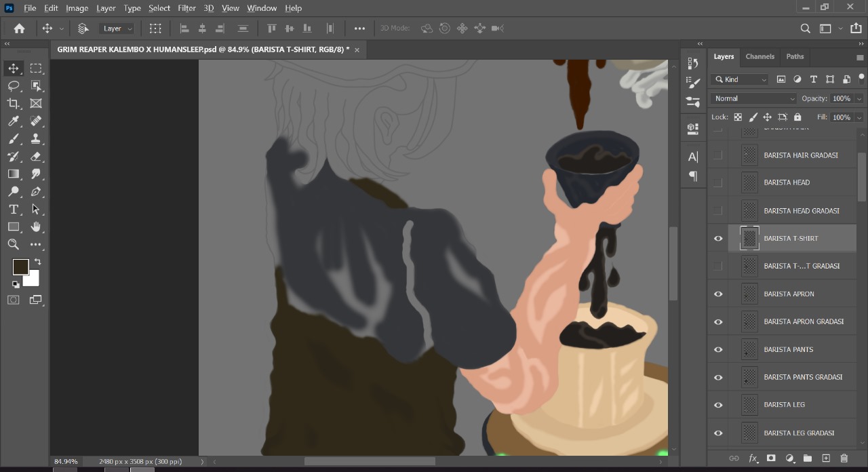Select the Horizontal Type tool

pyautogui.click(x=14, y=210)
